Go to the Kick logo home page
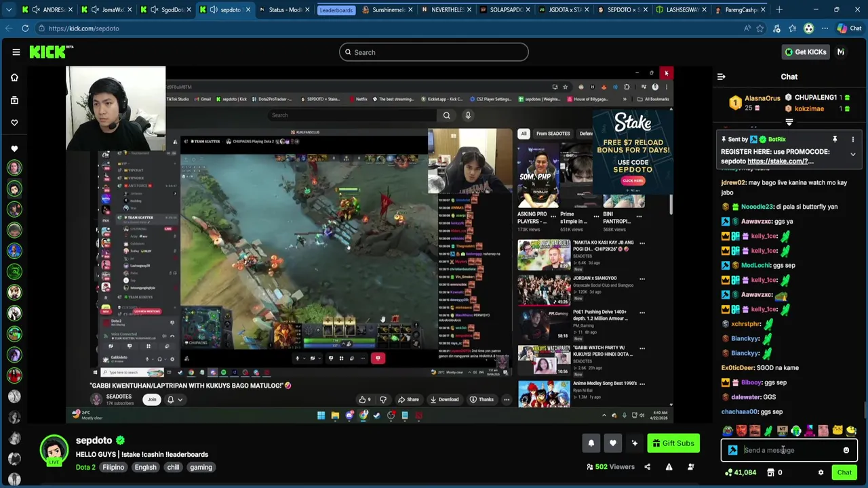 point(51,52)
